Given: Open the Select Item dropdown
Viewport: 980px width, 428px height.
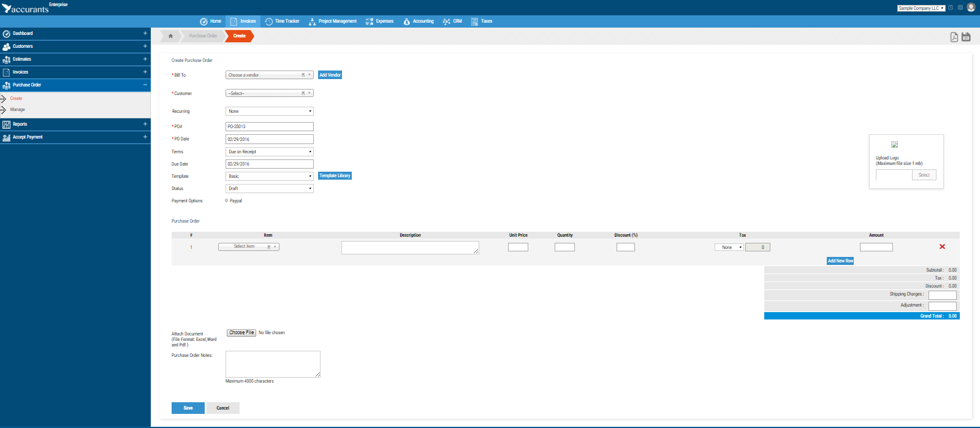Looking at the screenshot, I should pos(249,246).
